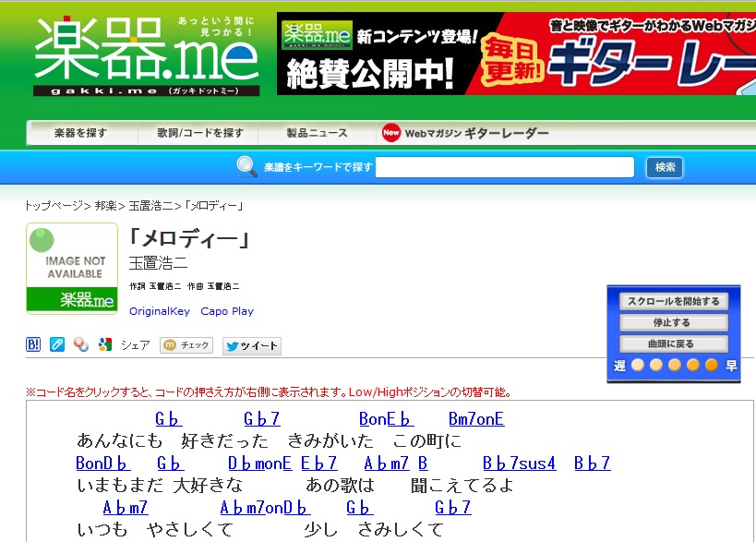
Task: Click the 停止する stop button
Action: pos(673,323)
